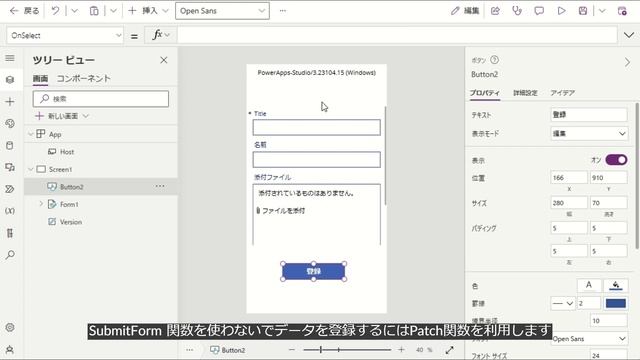Open the Power Automate sidebar icon

pyautogui.click(x=10, y=189)
